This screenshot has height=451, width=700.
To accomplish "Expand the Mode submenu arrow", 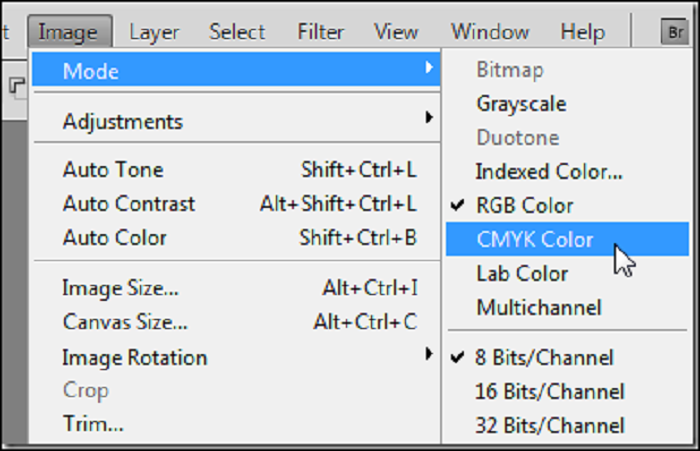I will 429,68.
